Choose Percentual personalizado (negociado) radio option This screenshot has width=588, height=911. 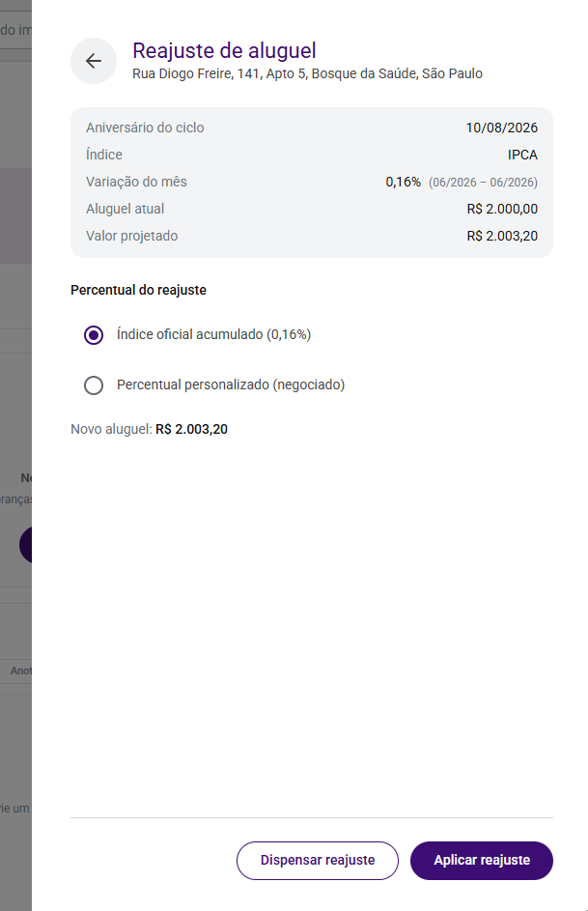click(x=94, y=385)
